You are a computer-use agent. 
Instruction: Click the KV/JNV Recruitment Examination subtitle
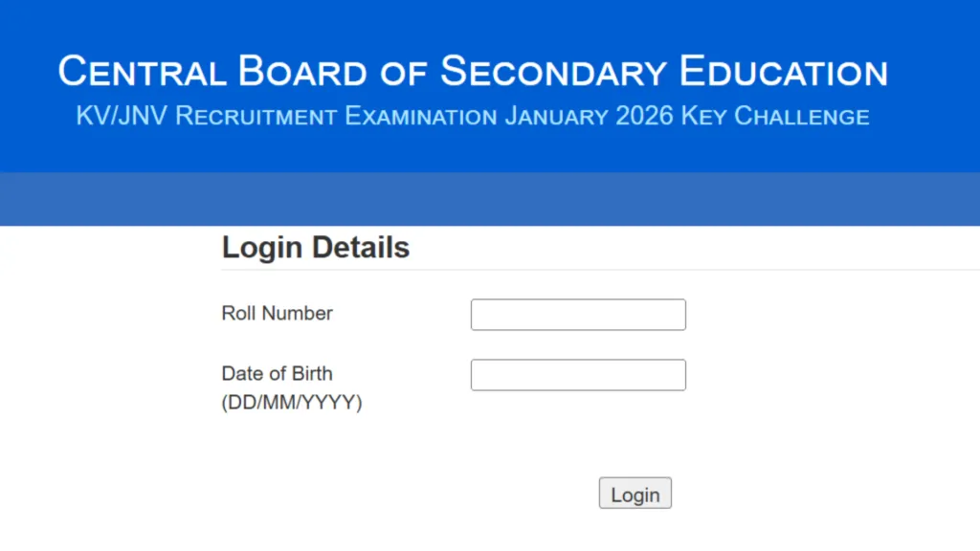point(473,116)
